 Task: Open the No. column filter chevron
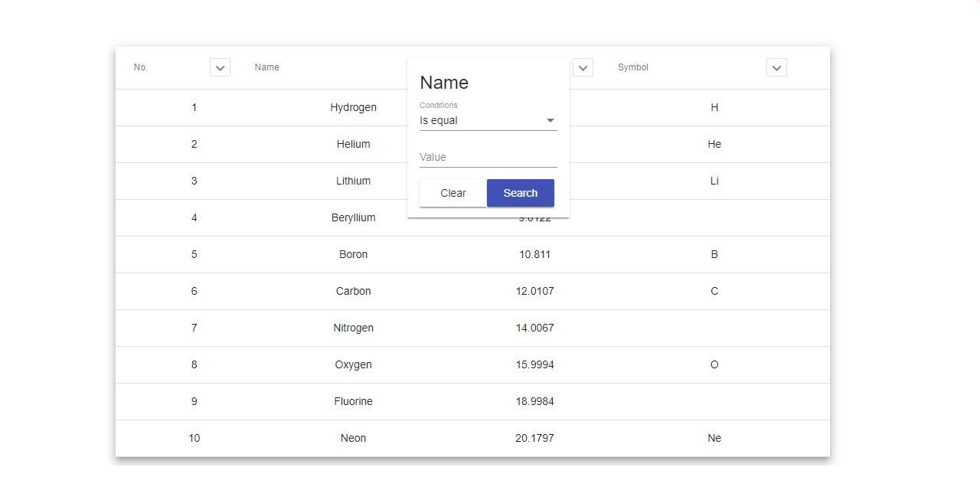point(220,68)
